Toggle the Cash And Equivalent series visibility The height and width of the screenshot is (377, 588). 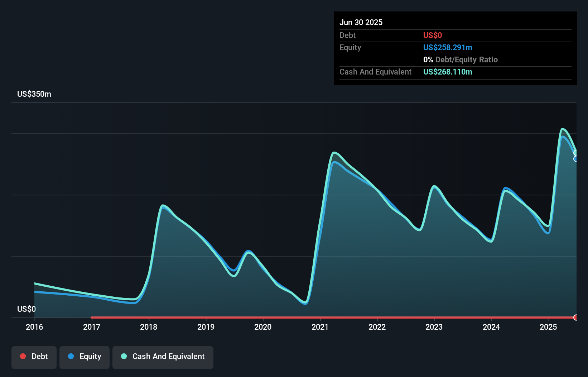163,357
